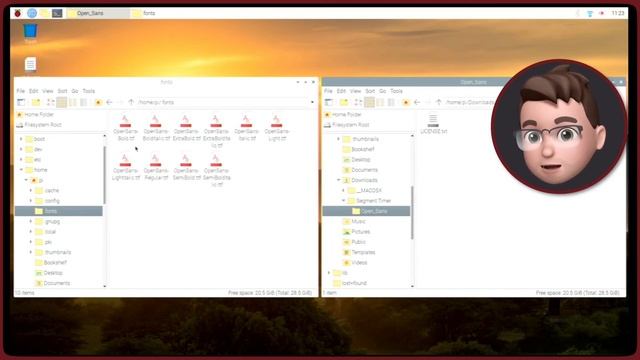Open the Go menu in fonts window
The width and height of the screenshot is (640, 360).
[75, 91]
